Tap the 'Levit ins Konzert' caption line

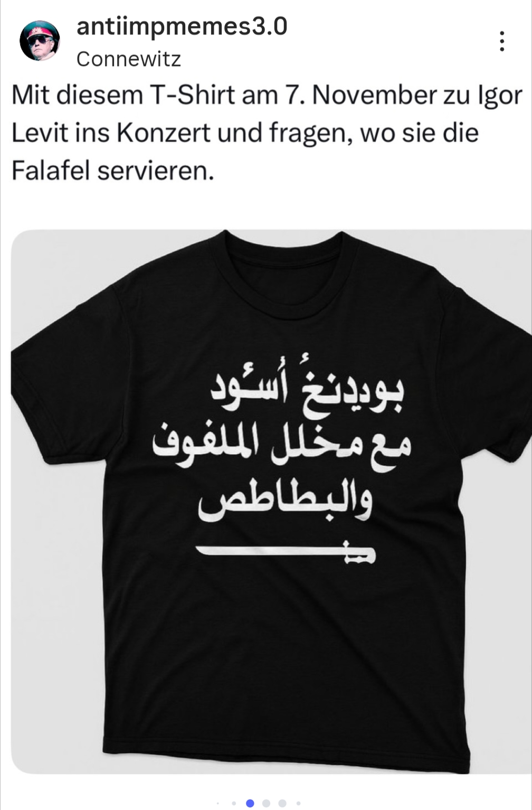pos(111,133)
